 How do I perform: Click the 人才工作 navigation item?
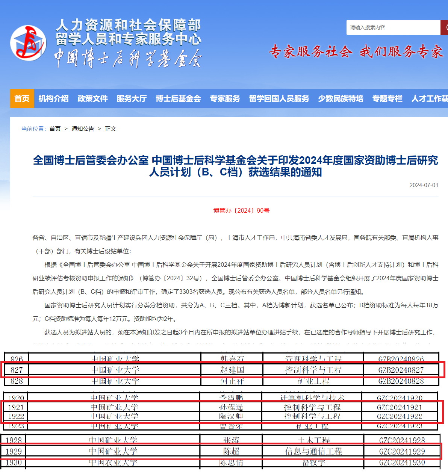click(x=429, y=98)
